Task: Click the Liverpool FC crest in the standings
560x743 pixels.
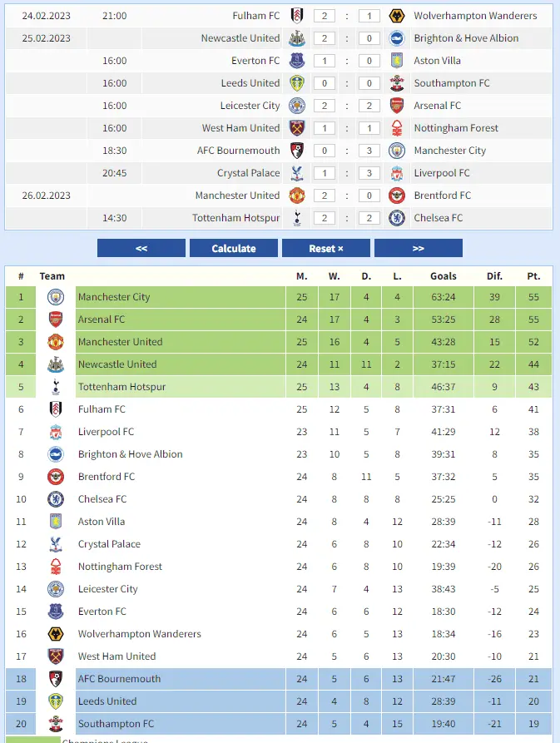Action: click(x=56, y=432)
